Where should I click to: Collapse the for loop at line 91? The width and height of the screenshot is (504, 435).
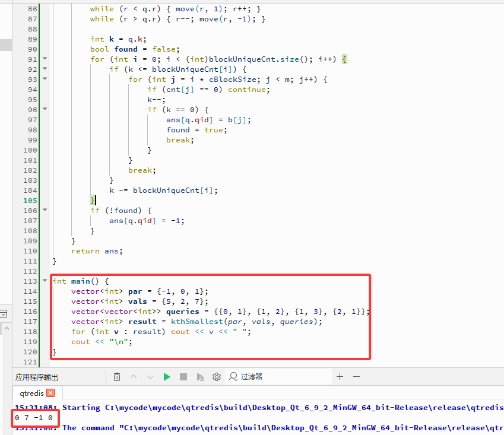pyautogui.click(x=45, y=59)
